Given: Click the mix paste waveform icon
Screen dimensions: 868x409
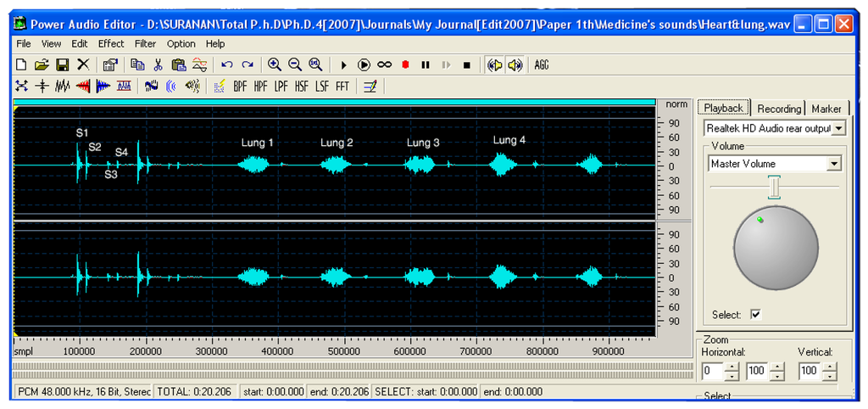Looking at the screenshot, I should [199, 64].
